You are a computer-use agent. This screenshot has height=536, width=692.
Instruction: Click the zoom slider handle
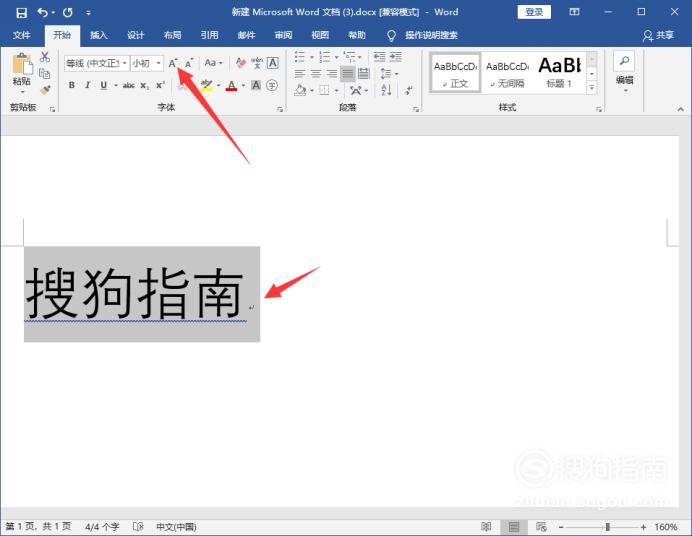click(x=608, y=527)
